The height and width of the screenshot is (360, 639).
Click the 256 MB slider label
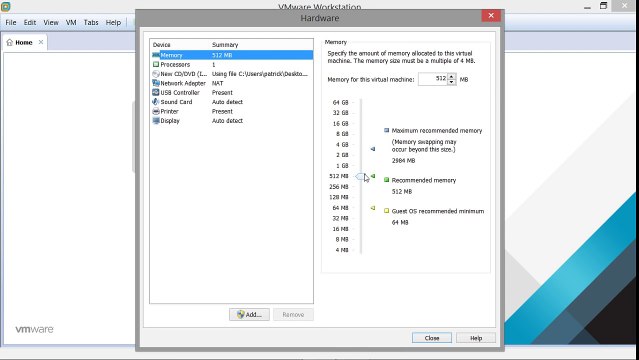point(339,187)
